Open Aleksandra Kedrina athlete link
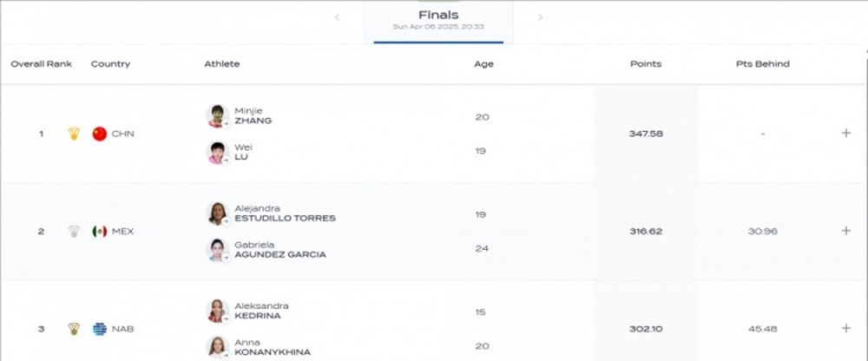This screenshot has width=868, height=361. point(261,311)
